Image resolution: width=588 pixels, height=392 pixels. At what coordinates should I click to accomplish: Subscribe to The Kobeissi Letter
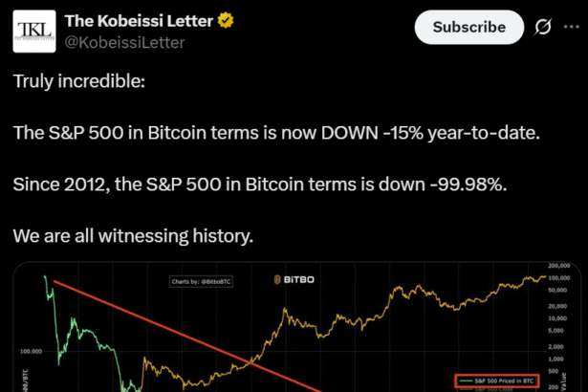click(x=468, y=28)
